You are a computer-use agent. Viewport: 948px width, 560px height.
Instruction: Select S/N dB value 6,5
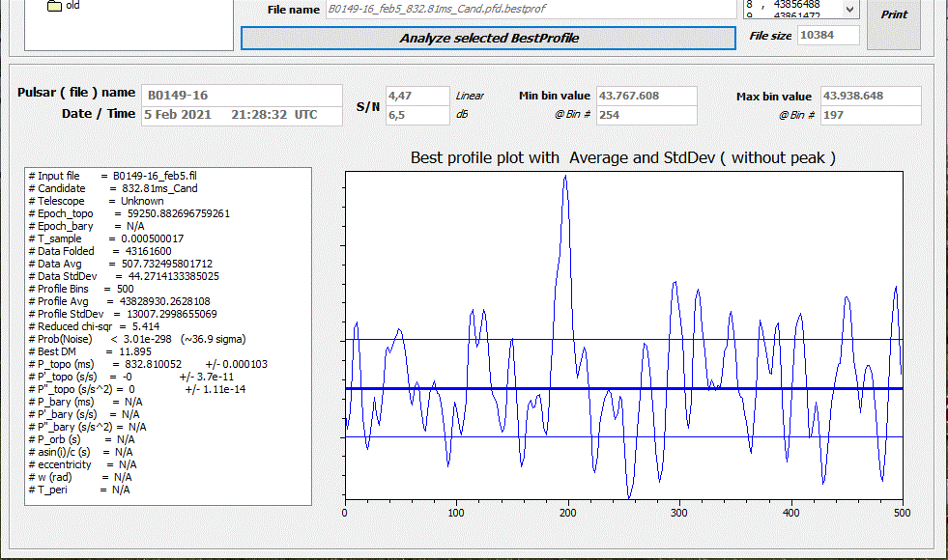(x=417, y=115)
